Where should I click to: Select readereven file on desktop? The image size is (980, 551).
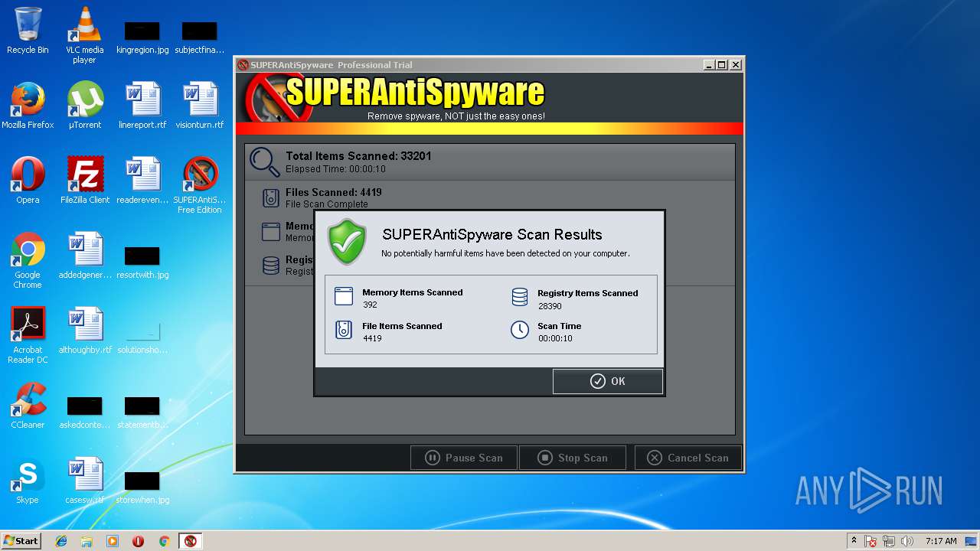(x=142, y=181)
